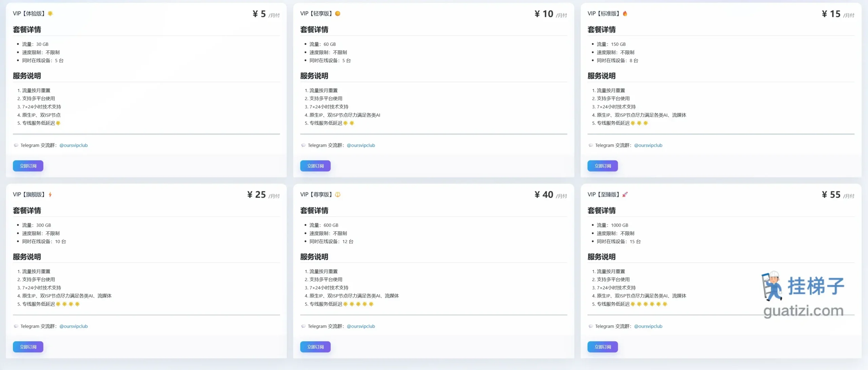Click the speech bubble icon in 尊享版 card
The image size is (868, 370).
(x=303, y=326)
